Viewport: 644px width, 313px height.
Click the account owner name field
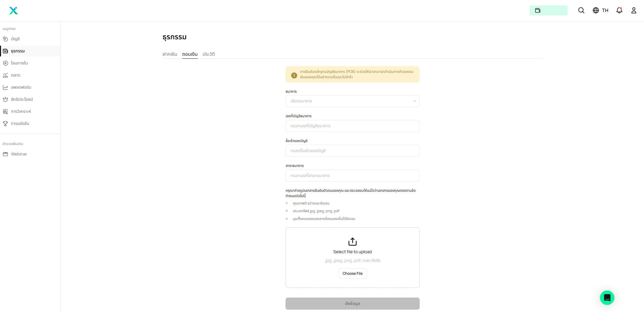(352, 151)
